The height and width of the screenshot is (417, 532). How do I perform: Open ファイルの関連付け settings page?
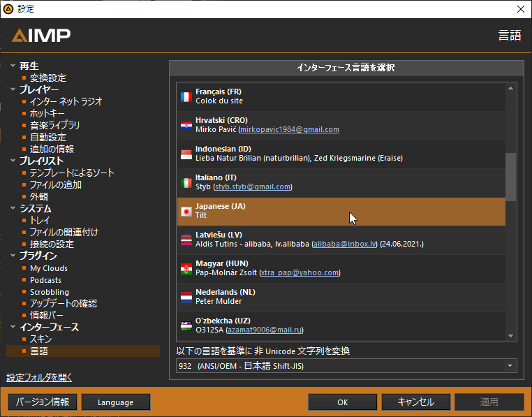coord(64,233)
